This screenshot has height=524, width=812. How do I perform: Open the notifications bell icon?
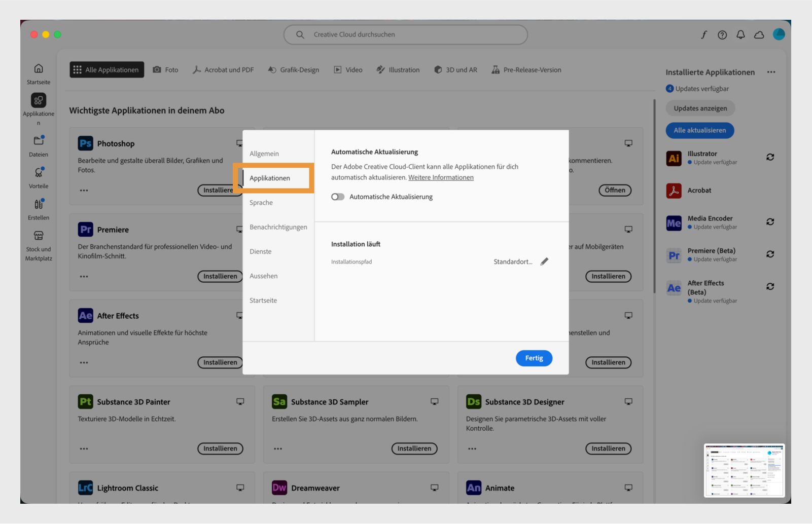pyautogui.click(x=740, y=34)
